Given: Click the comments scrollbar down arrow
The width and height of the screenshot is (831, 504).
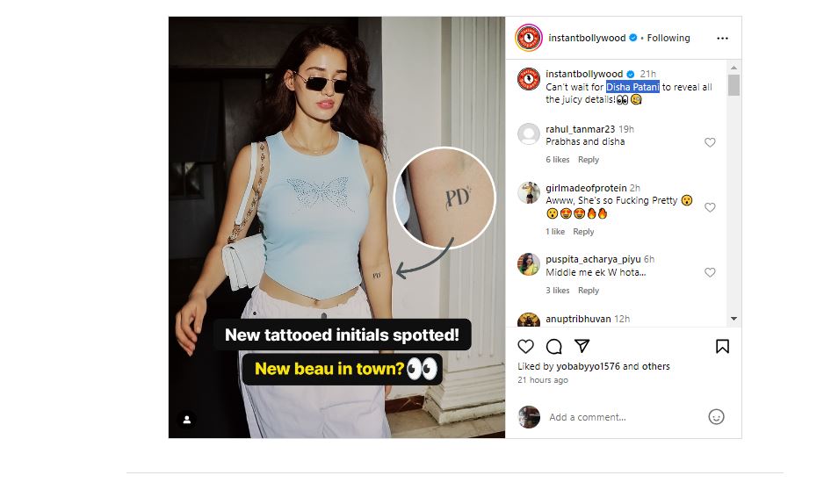Looking at the screenshot, I should pos(733,319).
